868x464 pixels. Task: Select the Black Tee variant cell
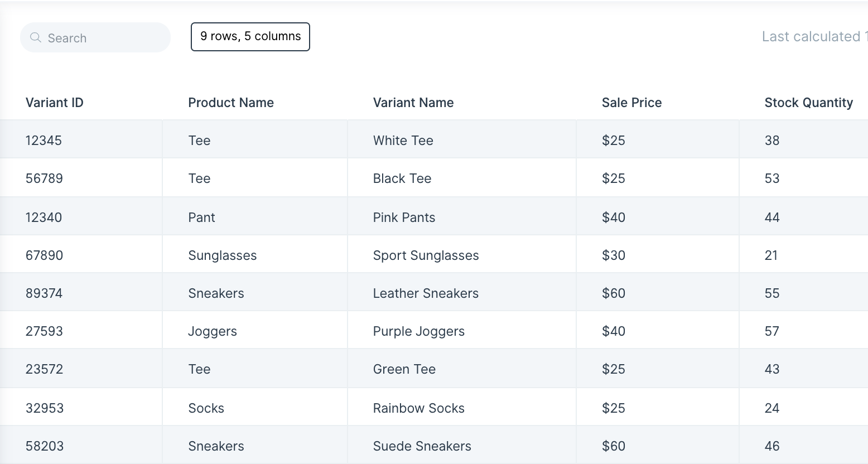pos(462,178)
